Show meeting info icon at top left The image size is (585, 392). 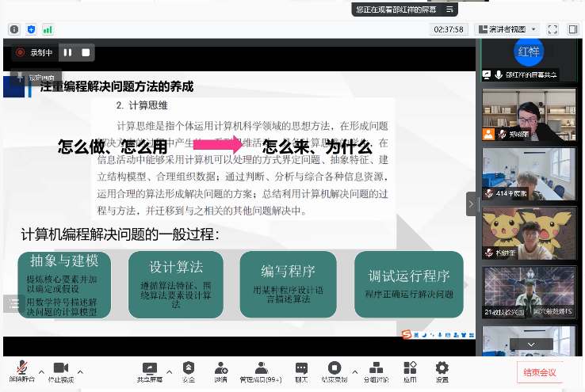tap(13, 29)
